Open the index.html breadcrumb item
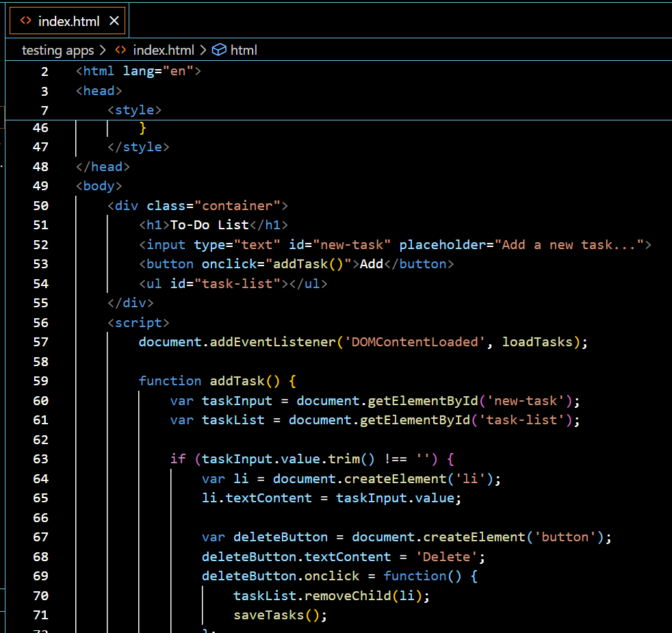This screenshot has height=633, width=672. (x=164, y=50)
